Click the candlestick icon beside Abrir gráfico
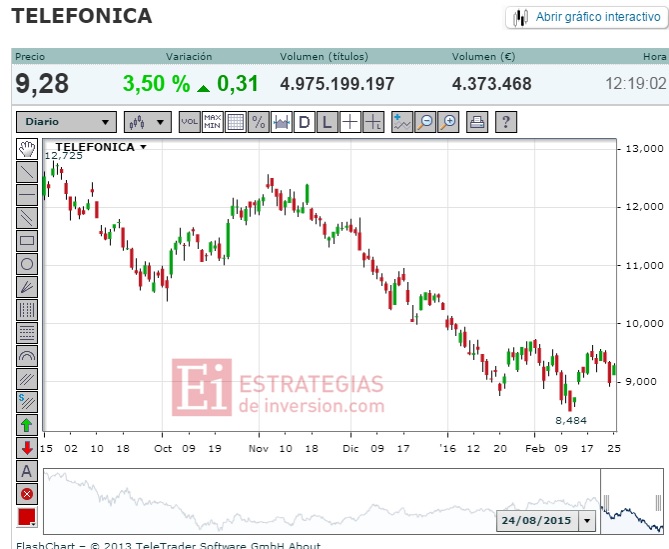 [520, 17]
